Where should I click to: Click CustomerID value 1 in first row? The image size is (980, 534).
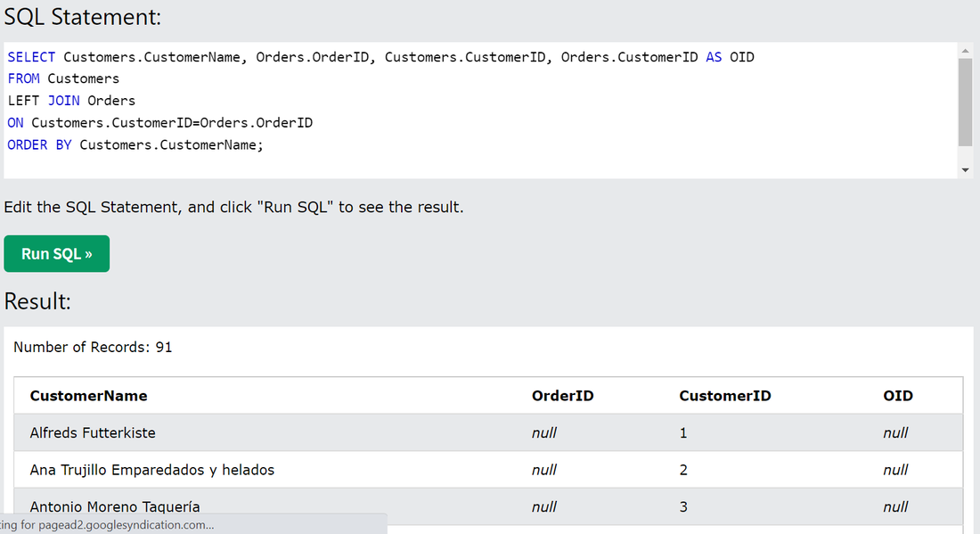click(683, 433)
